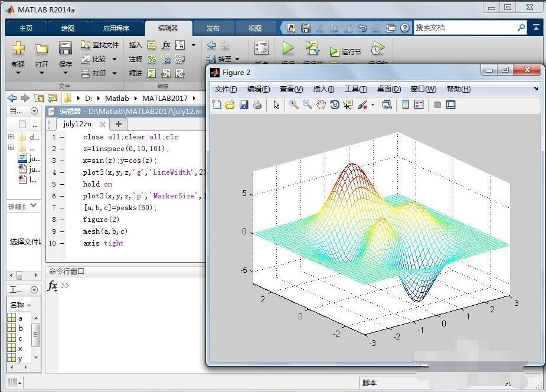The image size is (546, 392).
Task: Open the 新建 dropdown arrow
Action: 18,73
